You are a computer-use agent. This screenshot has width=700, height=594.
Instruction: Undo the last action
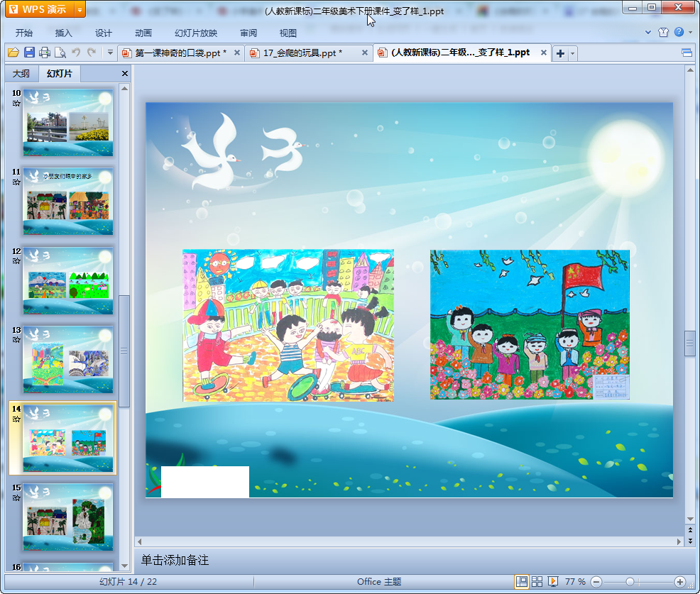[x=77, y=53]
